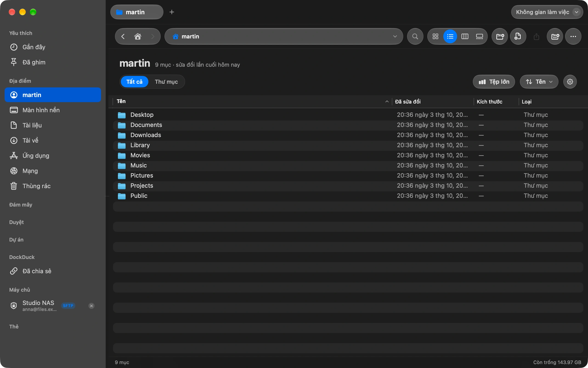588x368 pixels.
Task: Open Gần đây in the sidebar
Action: 53,47
